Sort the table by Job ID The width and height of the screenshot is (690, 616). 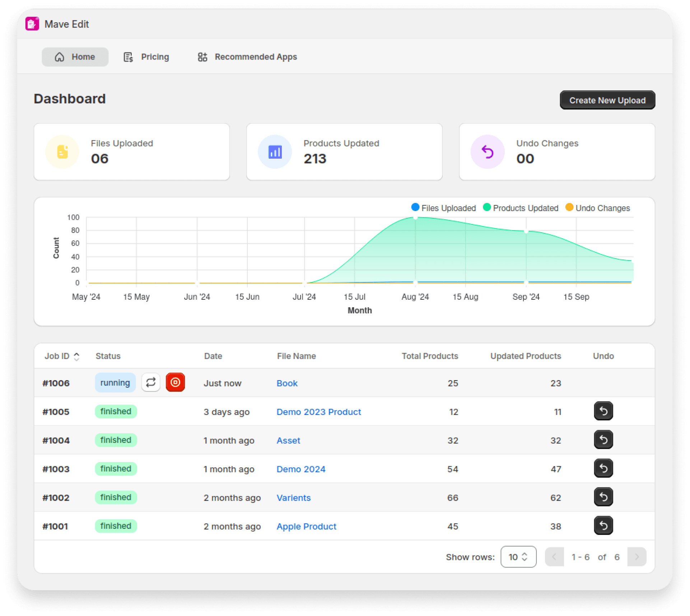[x=62, y=356]
